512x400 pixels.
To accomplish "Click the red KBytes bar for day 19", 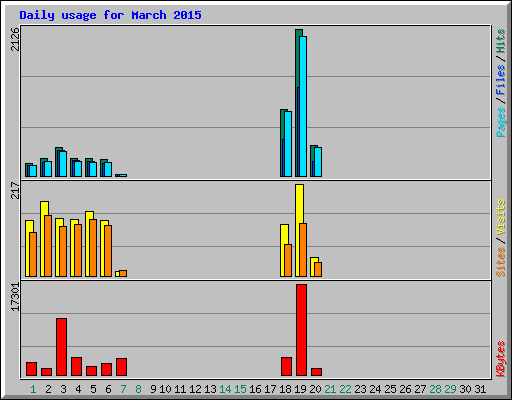I will 301,330.
